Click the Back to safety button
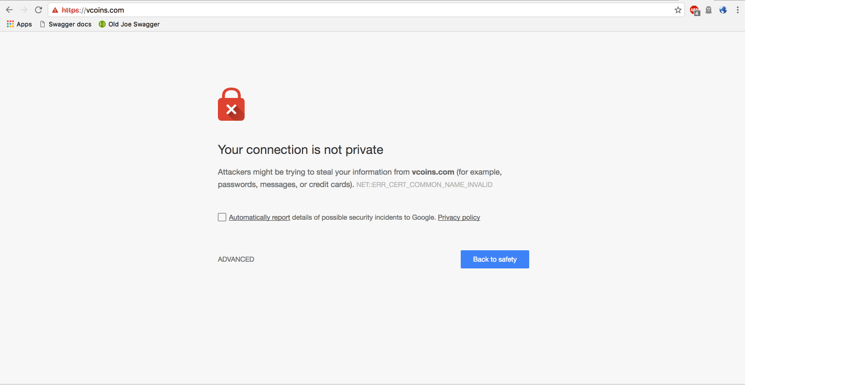Image resolution: width=868 pixels, height=385 pixels. 495,259
